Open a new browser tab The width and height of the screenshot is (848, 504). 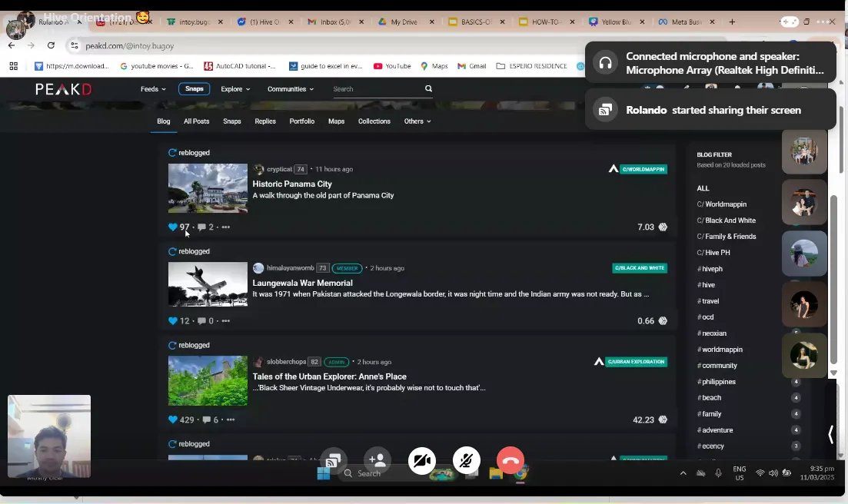pos(732,22)
